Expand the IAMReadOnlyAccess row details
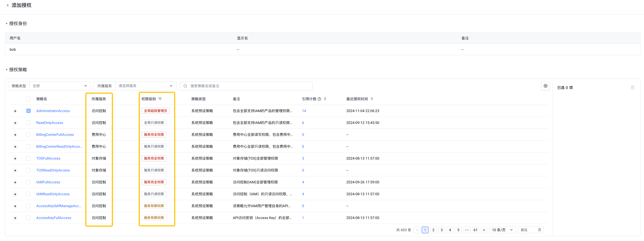 coord(15,194)
